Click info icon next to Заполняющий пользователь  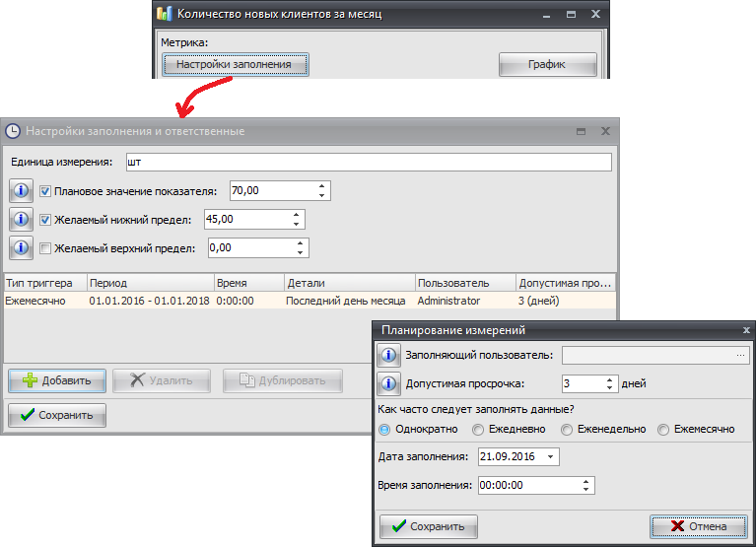[388, 356]
